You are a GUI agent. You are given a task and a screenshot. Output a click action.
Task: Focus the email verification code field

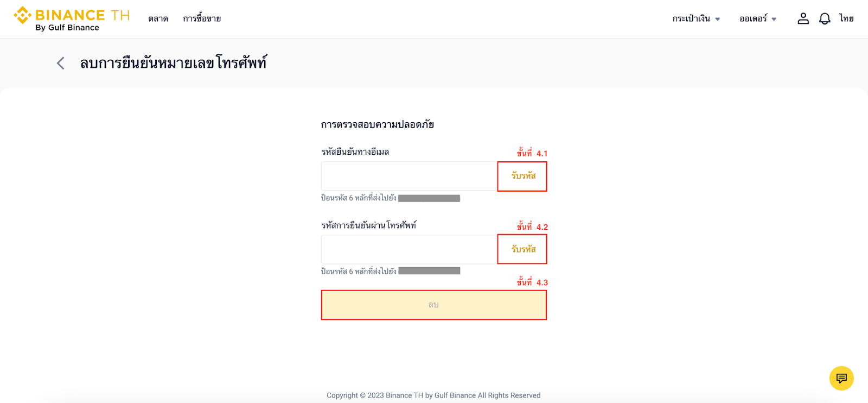pyautogui.click(x=409, y=176)
